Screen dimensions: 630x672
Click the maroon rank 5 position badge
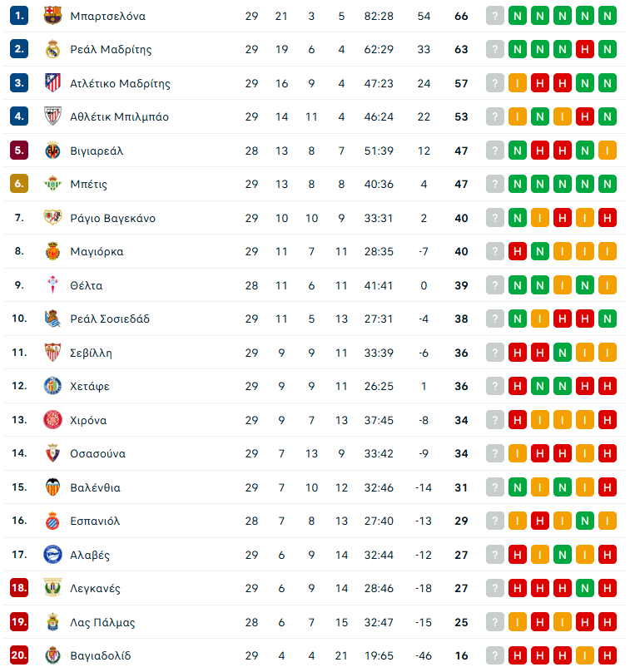tap(19, 151)
